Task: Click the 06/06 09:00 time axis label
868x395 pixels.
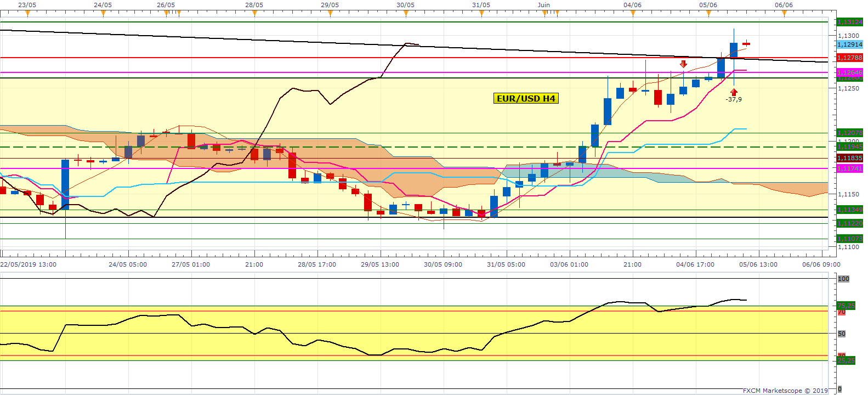Action: click(821, 264)
